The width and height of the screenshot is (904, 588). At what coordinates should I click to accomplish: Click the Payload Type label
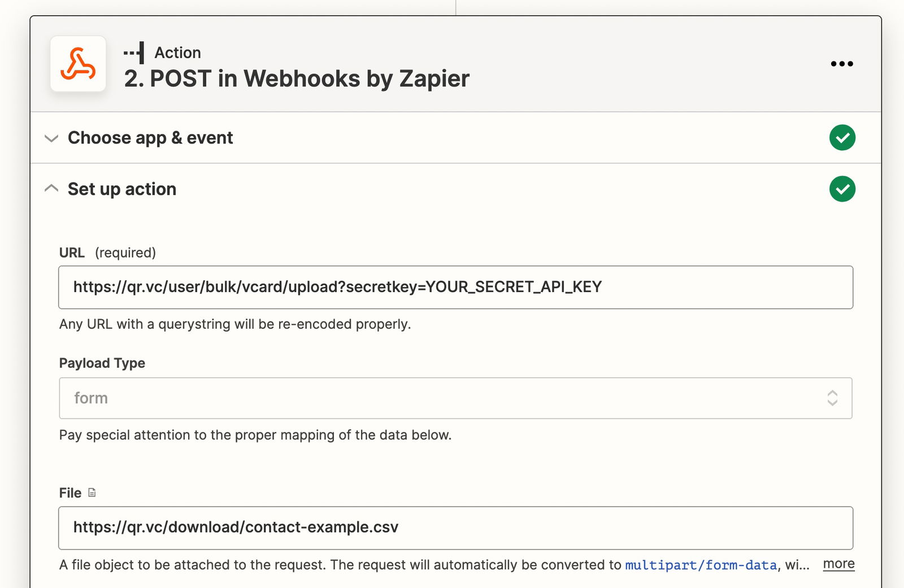[x=102, y=363]
